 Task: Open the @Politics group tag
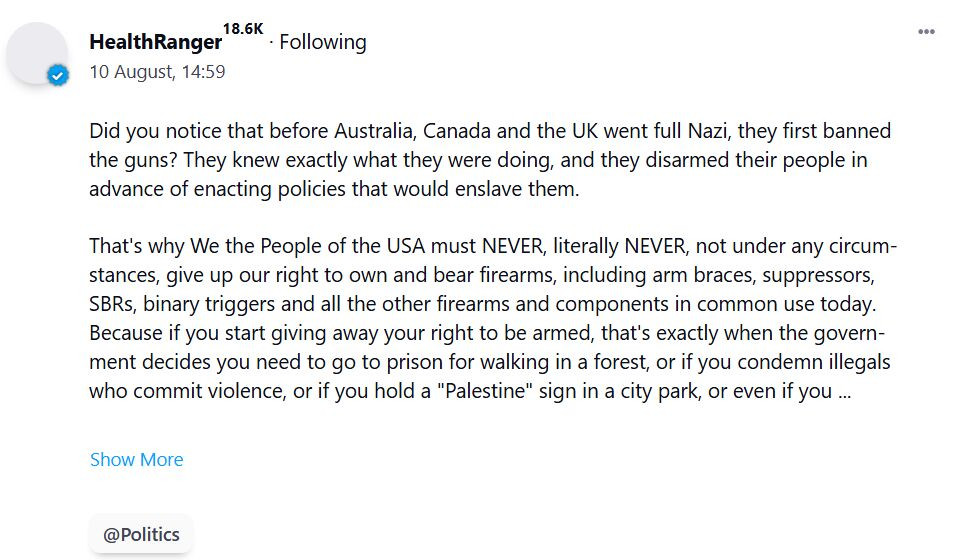point(141,534)
